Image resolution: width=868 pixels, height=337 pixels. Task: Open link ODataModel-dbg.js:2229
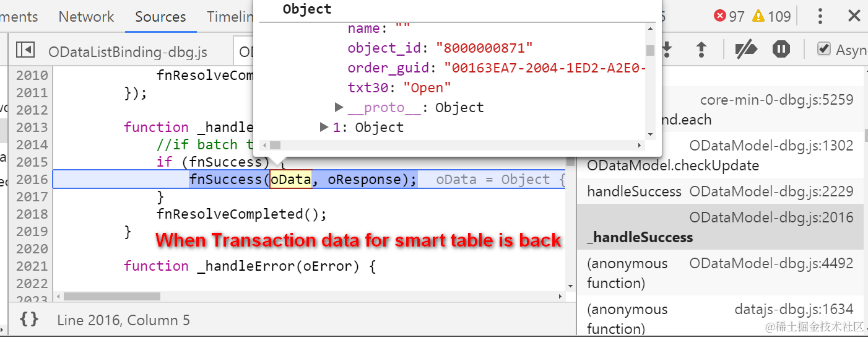click(771, 191)
